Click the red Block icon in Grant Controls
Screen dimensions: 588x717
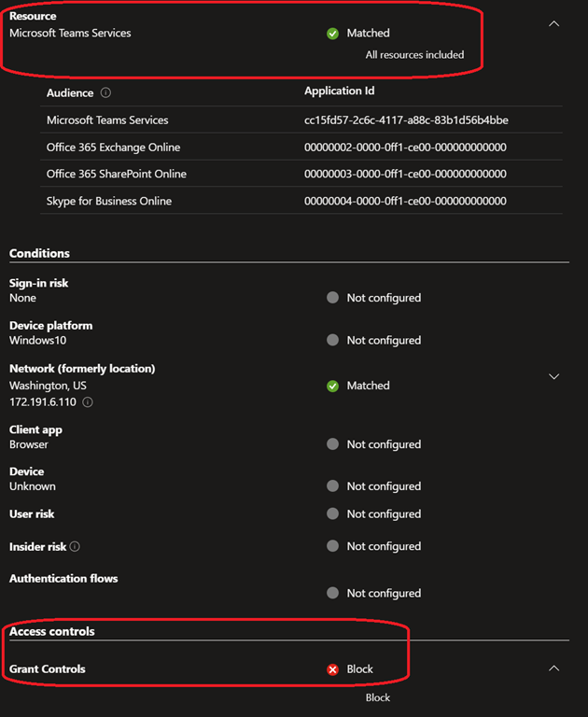tap(332, 669)
